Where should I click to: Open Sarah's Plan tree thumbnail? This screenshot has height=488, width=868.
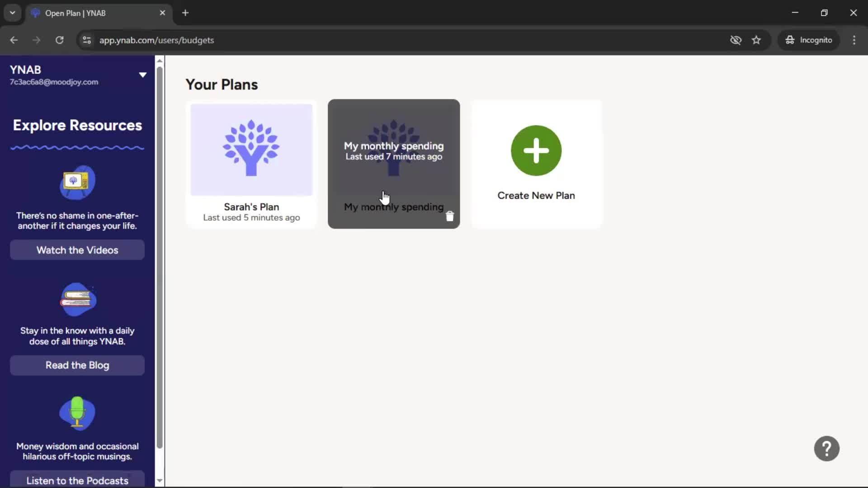[x=251, y=150]
